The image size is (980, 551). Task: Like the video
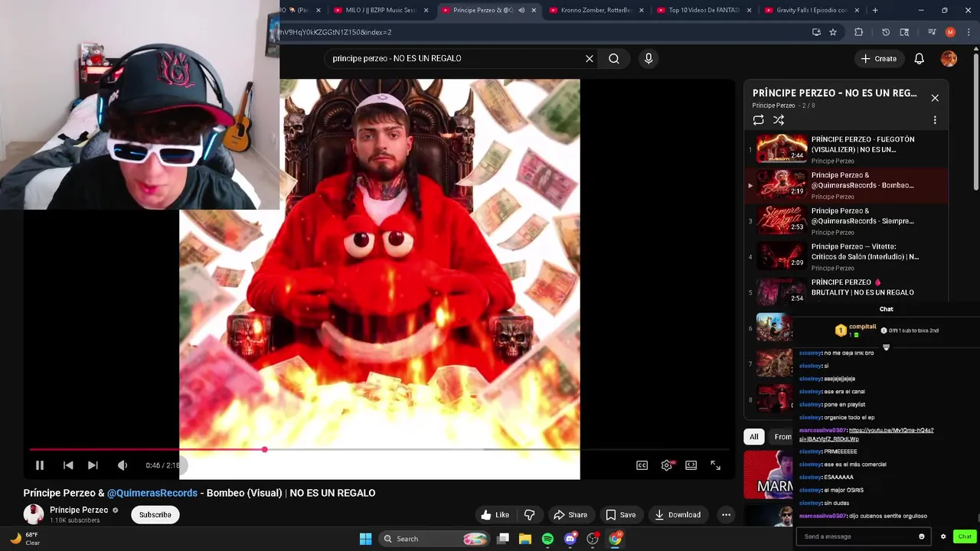tap(495, 515)
